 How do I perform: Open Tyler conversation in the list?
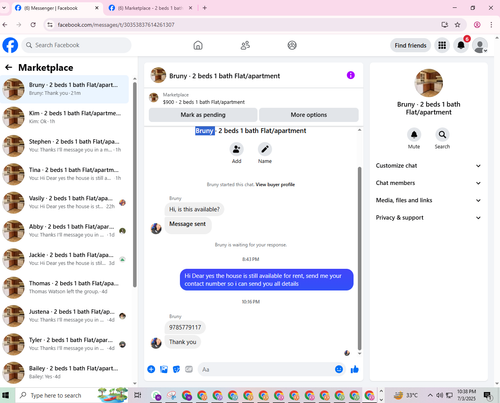(x=65, y=344)
